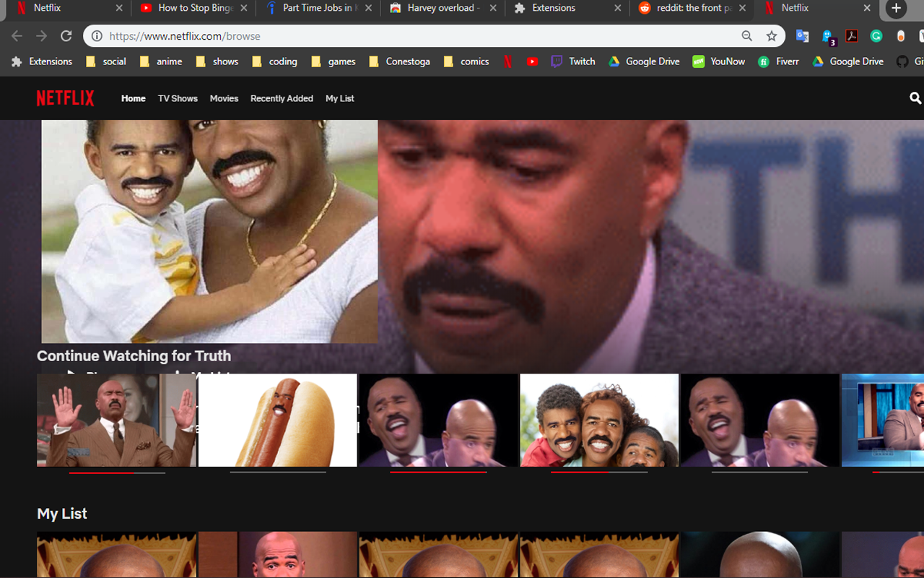
Task: Click the progress bar under the family-trio thumbnail
Action: 599,473
